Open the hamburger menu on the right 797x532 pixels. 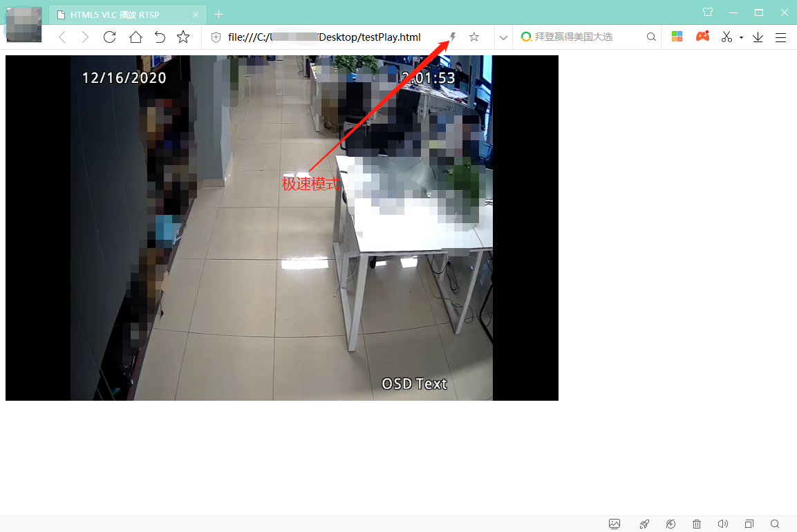click(782, 37)
